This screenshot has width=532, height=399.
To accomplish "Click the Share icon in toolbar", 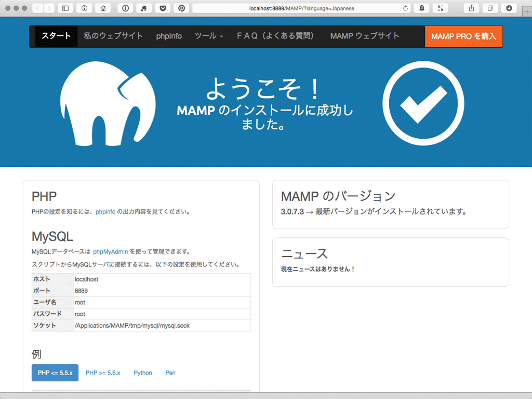I will point(471,8).
